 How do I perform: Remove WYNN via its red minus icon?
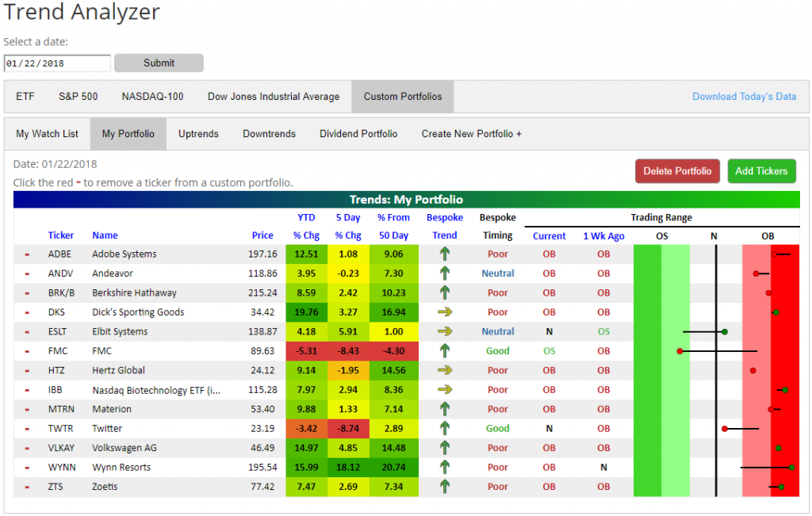[27, 468]
